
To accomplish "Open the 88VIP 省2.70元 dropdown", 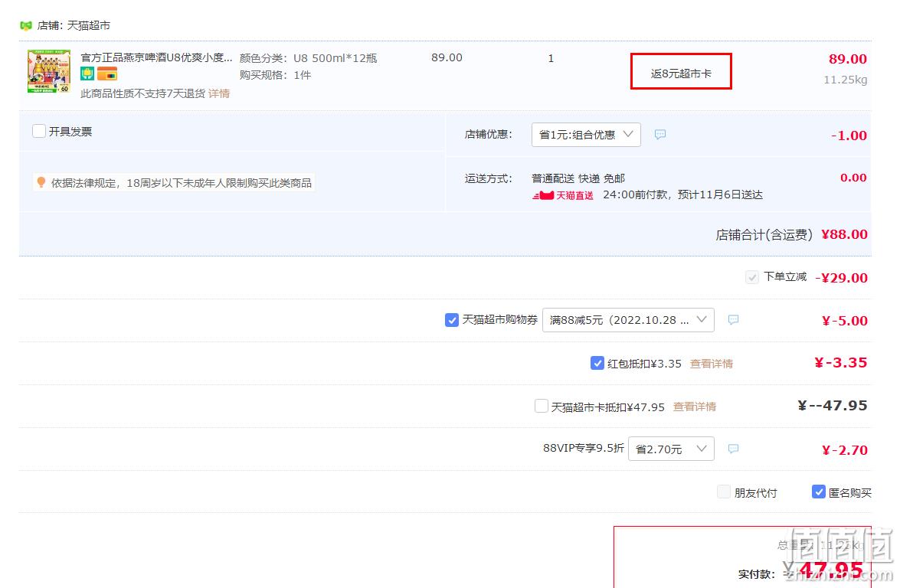I will (671, 449).
